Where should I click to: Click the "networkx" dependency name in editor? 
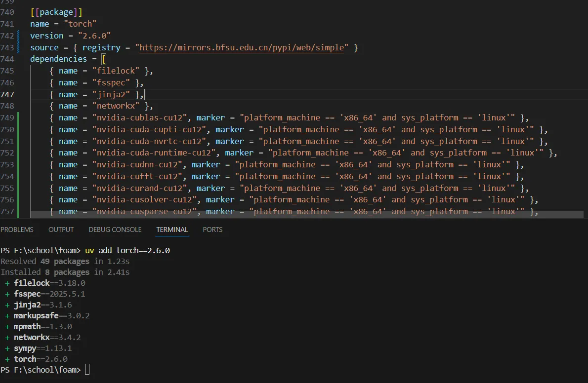(x=118, y=106)
